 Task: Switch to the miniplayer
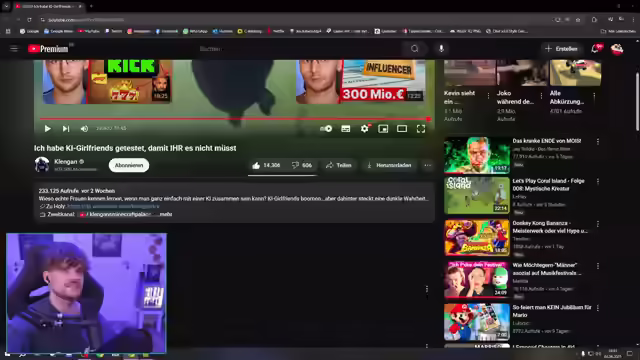point(383,129)
